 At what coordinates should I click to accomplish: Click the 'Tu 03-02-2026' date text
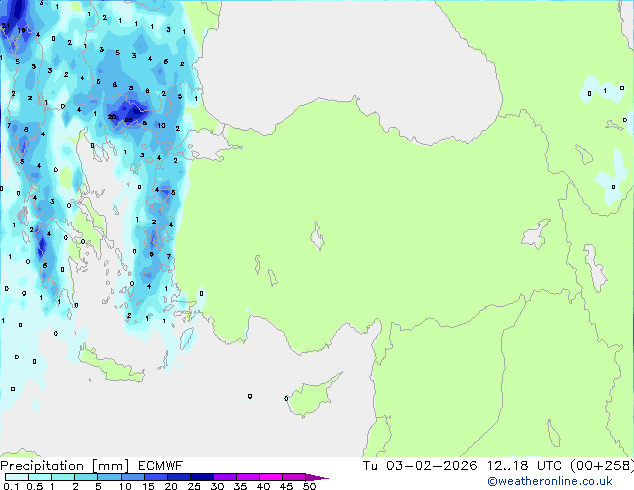click(420, 466)
